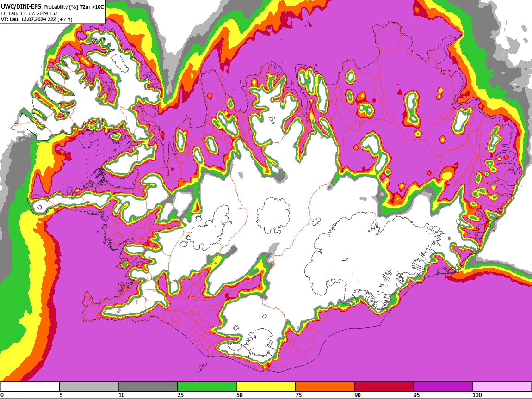Screen dimensions: 532x399
Task: Click legend value 0
Action: (2, 395)
